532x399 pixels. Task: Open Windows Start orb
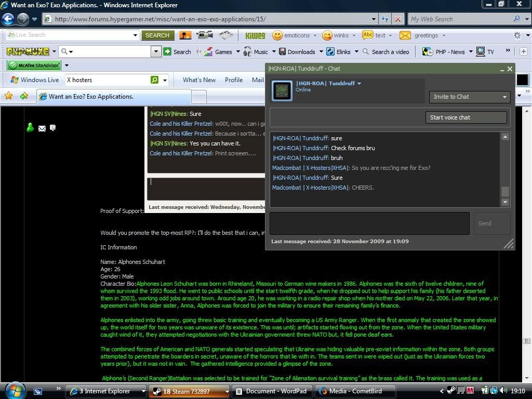(15, 391)
